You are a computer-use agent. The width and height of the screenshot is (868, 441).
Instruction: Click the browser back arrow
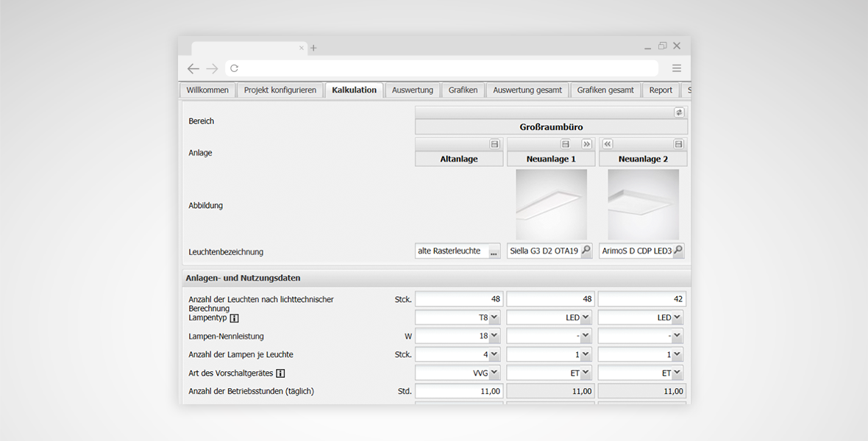(193, 68)
